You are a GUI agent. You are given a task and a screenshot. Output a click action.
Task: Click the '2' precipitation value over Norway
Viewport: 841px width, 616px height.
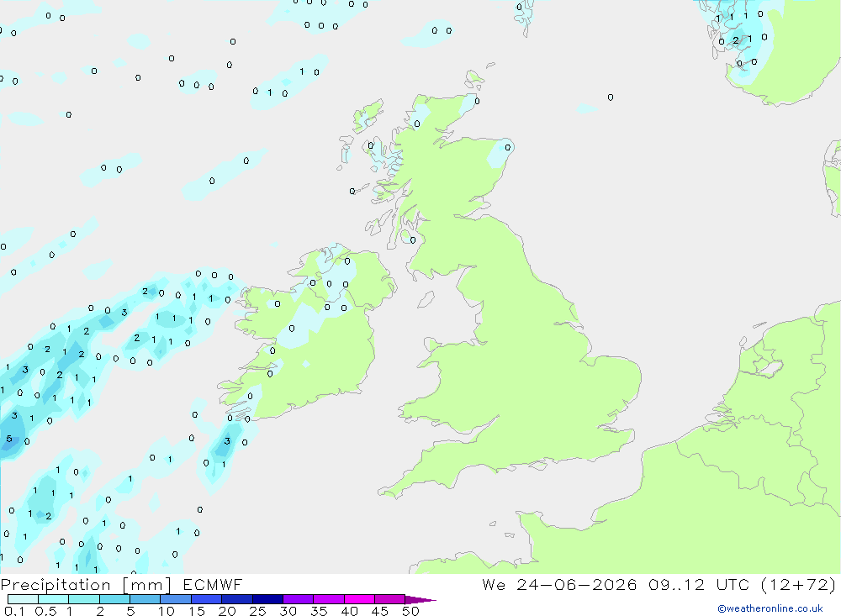coord(736,40)
